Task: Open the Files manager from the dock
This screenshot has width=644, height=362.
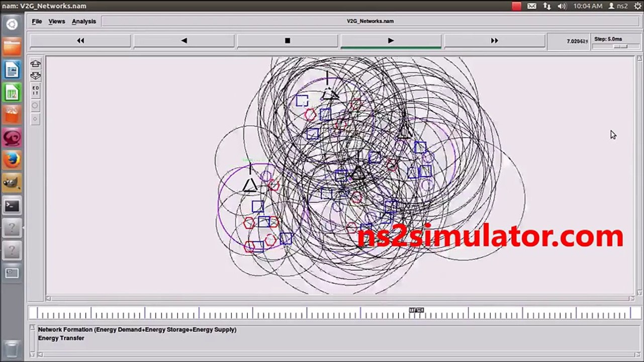Action: [12, 47]
